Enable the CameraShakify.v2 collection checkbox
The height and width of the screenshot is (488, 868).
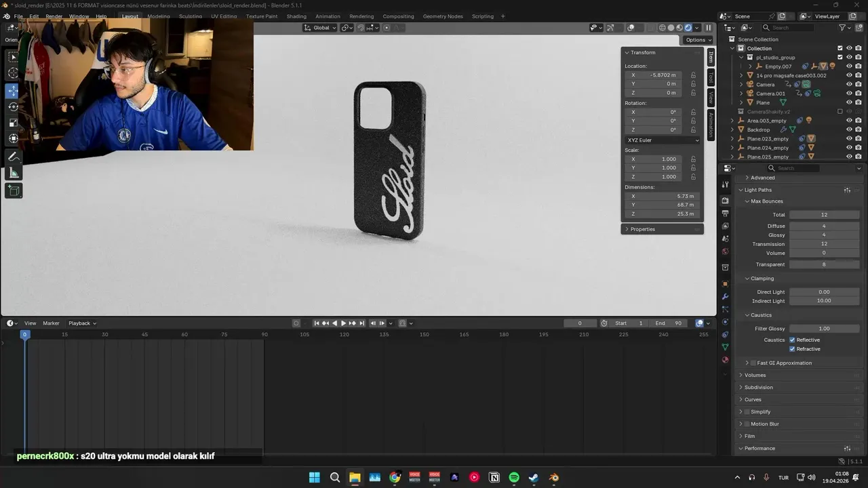click(840, 111)
